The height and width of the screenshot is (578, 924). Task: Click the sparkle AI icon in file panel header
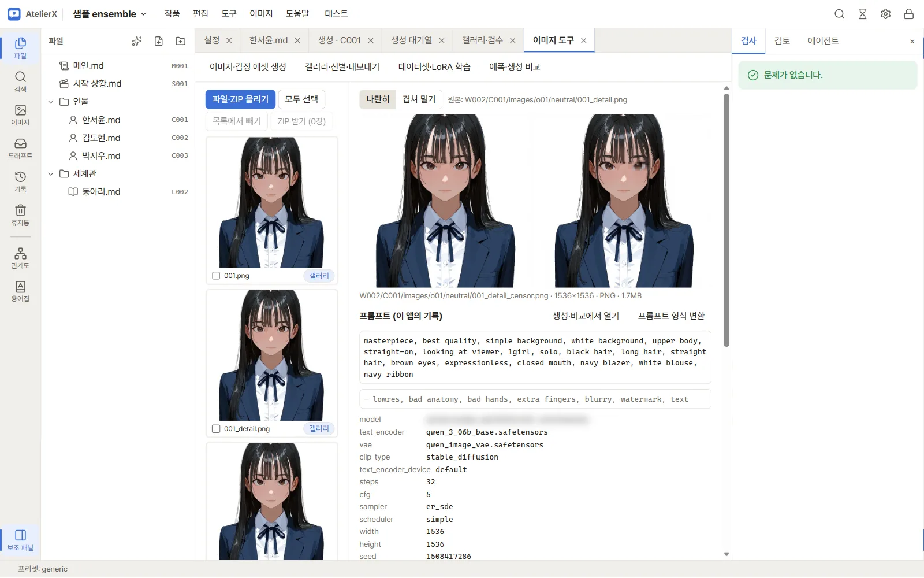click(x=137, y=41)
